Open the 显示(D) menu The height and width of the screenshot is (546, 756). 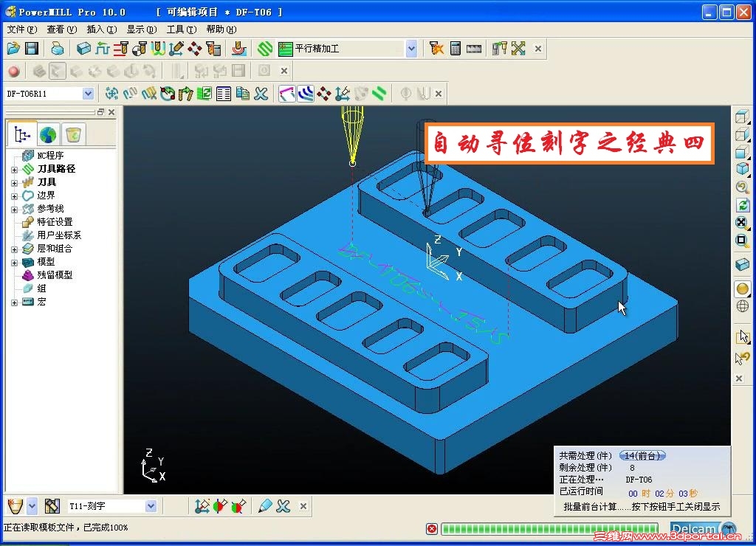pyautogui.click(x=142, y=30)
